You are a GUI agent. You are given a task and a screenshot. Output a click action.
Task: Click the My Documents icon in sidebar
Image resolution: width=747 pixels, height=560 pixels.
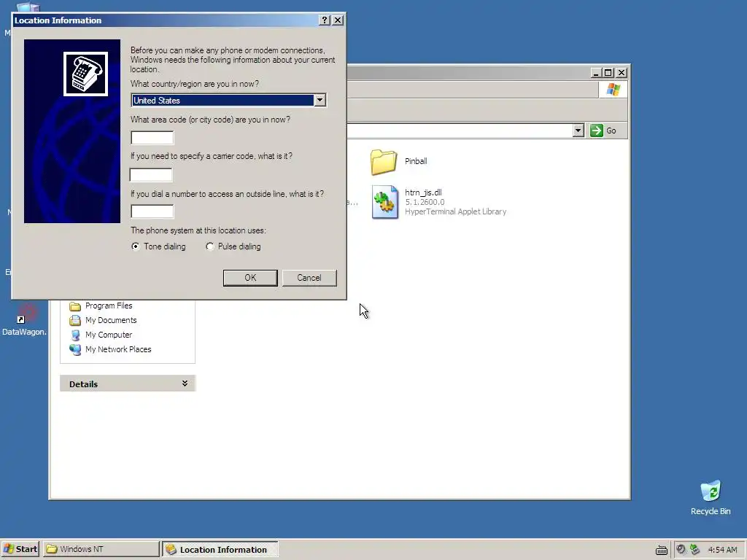[75, 321]
